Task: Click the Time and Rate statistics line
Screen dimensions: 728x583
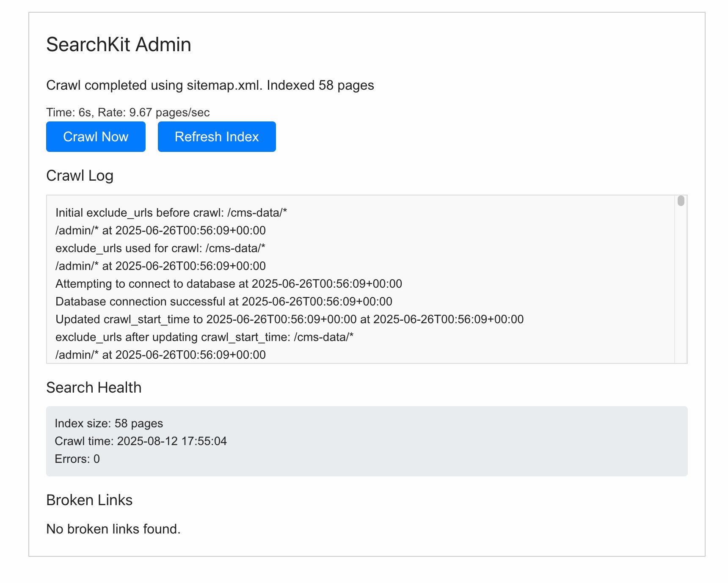Action: (x=128, y=112)
